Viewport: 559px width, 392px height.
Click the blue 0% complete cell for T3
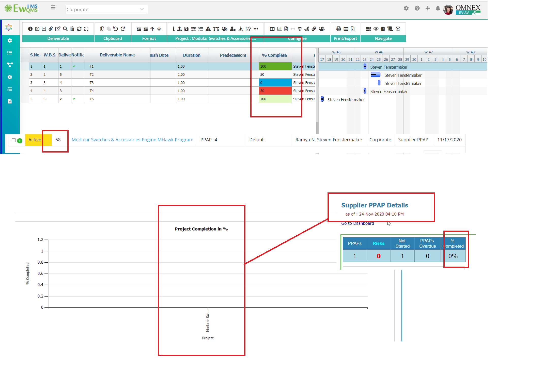coord(275,83)
